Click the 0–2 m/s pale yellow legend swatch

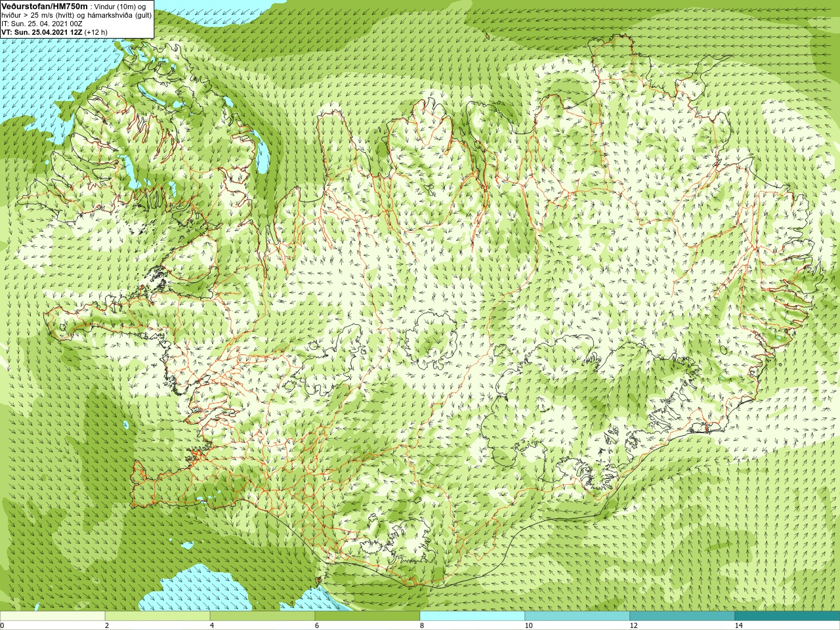(52, 616)
